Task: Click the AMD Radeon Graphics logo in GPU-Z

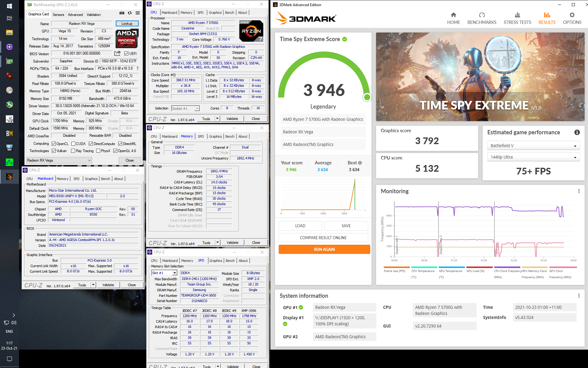Action: tap(127, 38)
